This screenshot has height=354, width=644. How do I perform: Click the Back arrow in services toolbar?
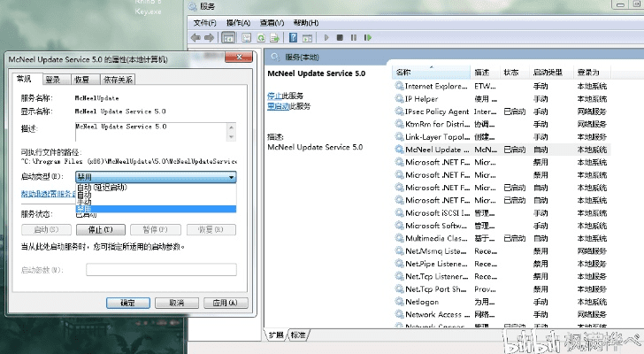(196, 38)
